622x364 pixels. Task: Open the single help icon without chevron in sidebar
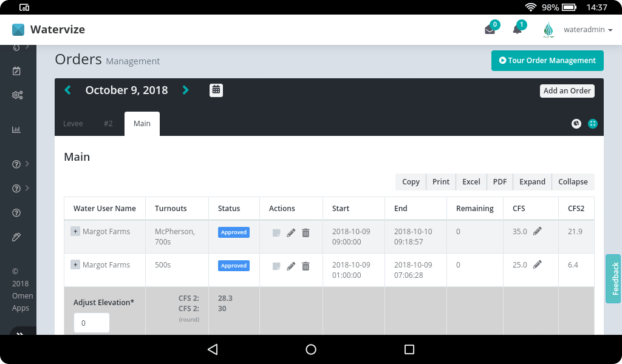point(16,213)
